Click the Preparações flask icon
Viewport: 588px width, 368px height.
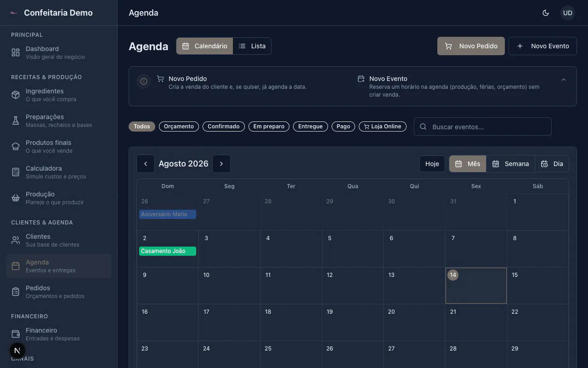tap(16, 121)
